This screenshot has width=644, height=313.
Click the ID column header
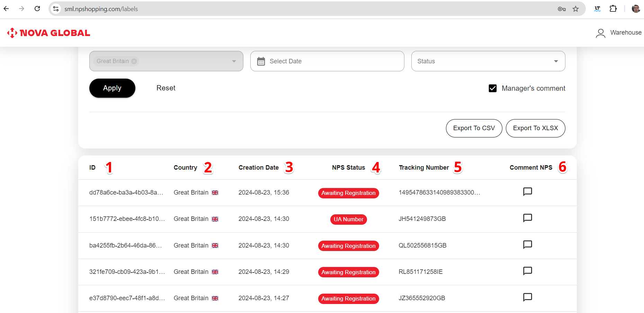(92, 168)
